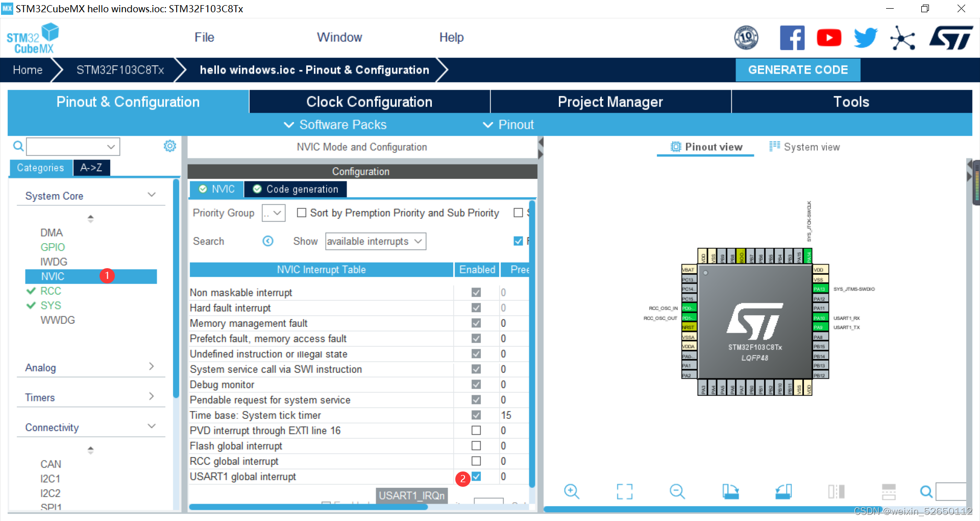
Task: Select RCC in System Core list
Action: tap(51, 291)
